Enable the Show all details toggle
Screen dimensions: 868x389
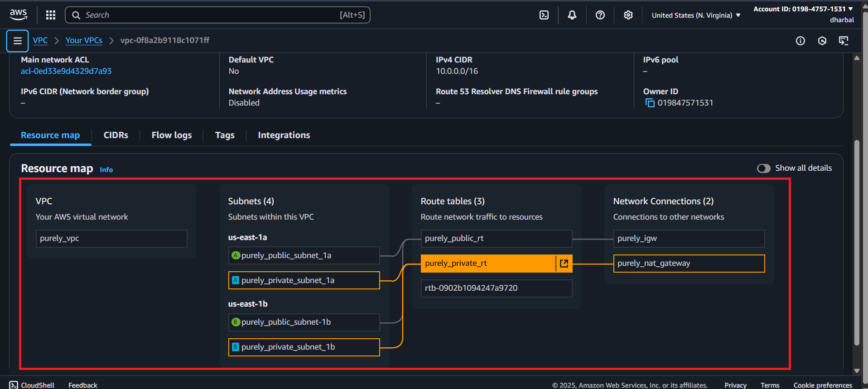(x=764, y=168)
